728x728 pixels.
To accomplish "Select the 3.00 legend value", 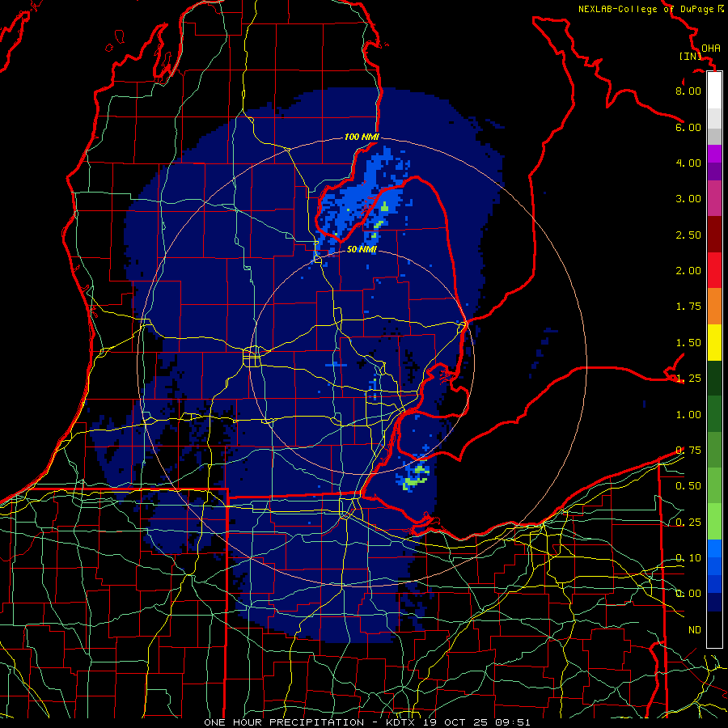I will [688, 198].
